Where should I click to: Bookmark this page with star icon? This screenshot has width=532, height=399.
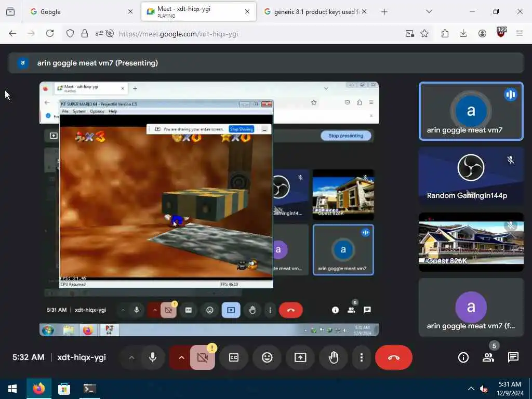[424, 33]
